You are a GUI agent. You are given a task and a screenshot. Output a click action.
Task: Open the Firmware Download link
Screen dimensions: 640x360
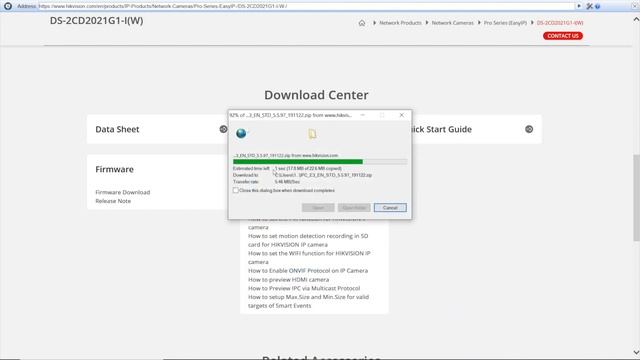(123, 192)
